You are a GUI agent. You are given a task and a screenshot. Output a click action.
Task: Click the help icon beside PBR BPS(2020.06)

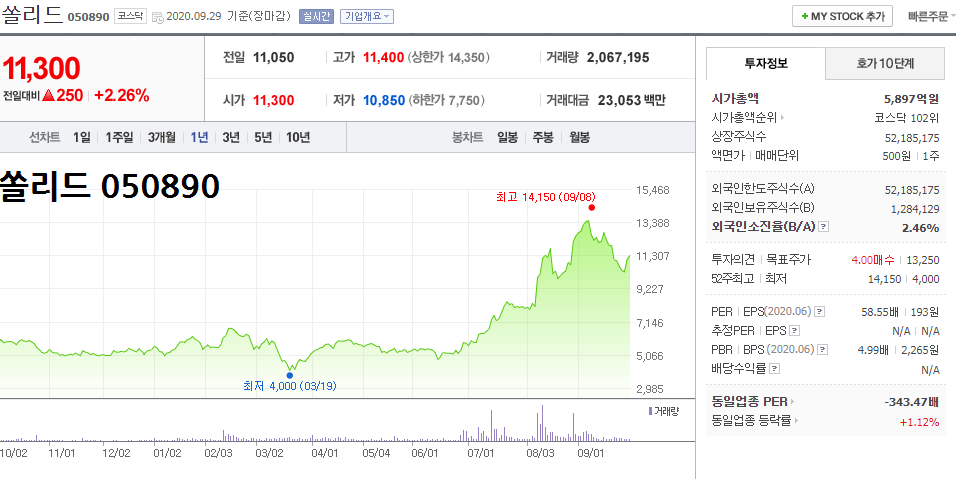pos(822,350)
